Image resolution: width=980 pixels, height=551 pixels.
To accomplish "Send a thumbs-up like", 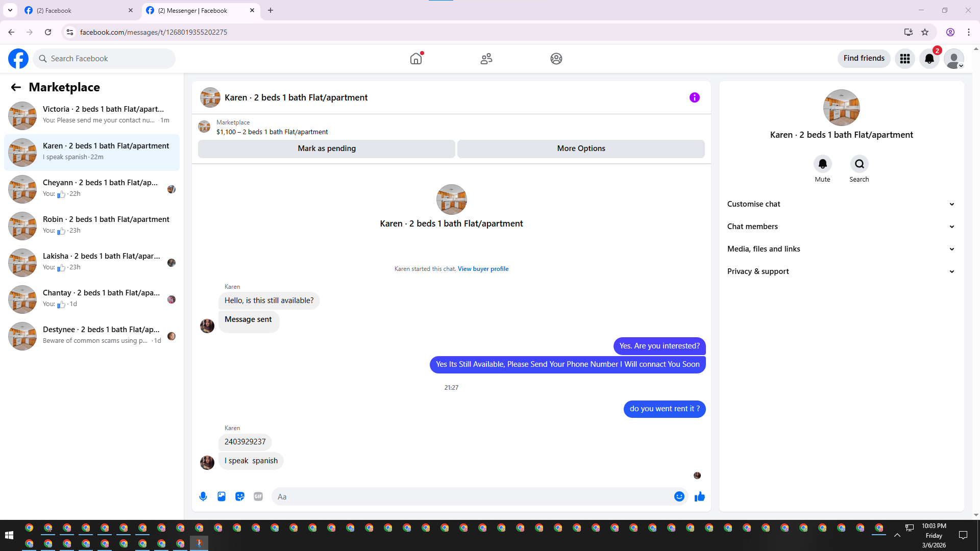I will coord(699,496).
